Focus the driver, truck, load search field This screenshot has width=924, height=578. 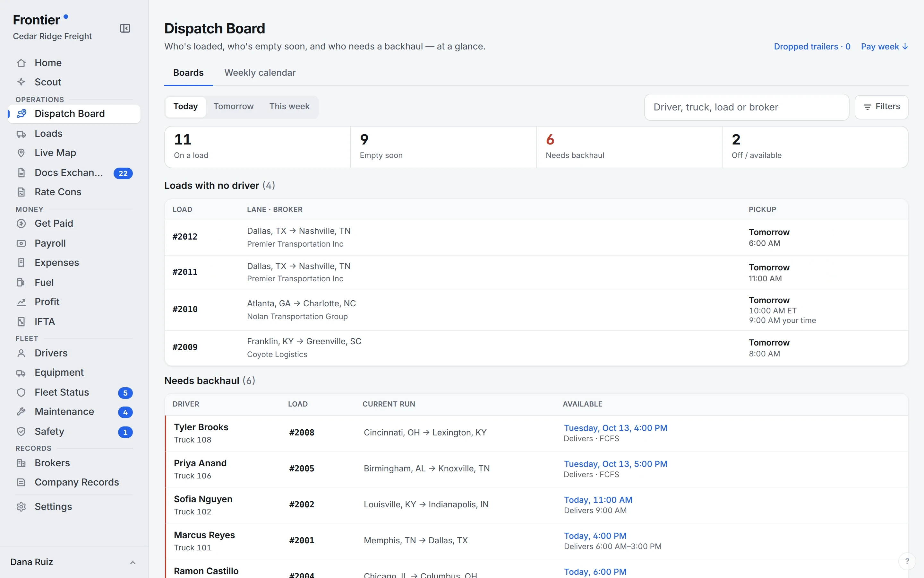tap(747, 108)
